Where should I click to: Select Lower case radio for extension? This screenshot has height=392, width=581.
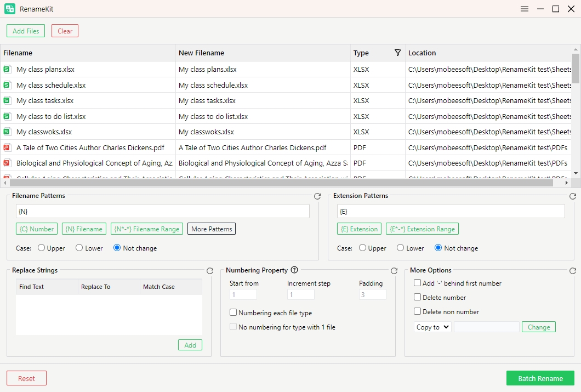tap(400, 248)
